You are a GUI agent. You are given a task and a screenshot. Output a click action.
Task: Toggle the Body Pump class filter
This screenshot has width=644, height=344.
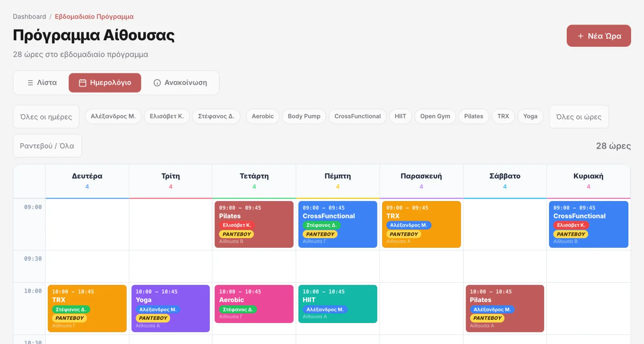point(304,116)
